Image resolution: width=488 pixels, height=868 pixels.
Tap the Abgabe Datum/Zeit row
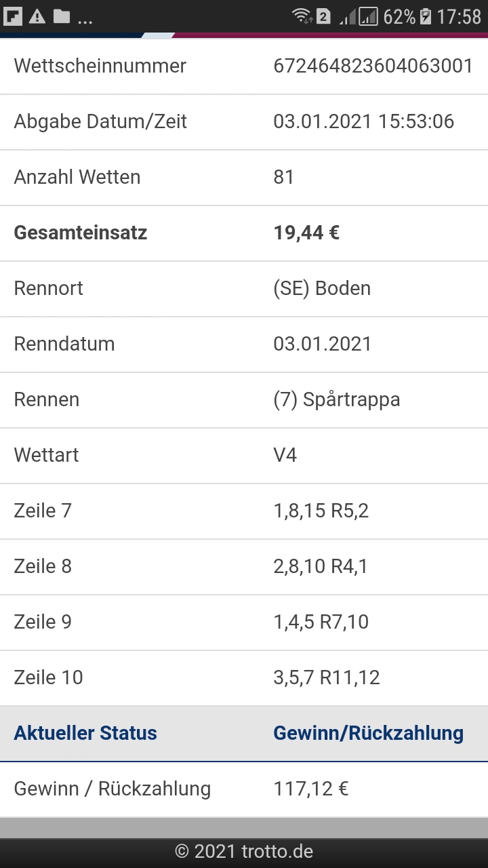[244, 122]
